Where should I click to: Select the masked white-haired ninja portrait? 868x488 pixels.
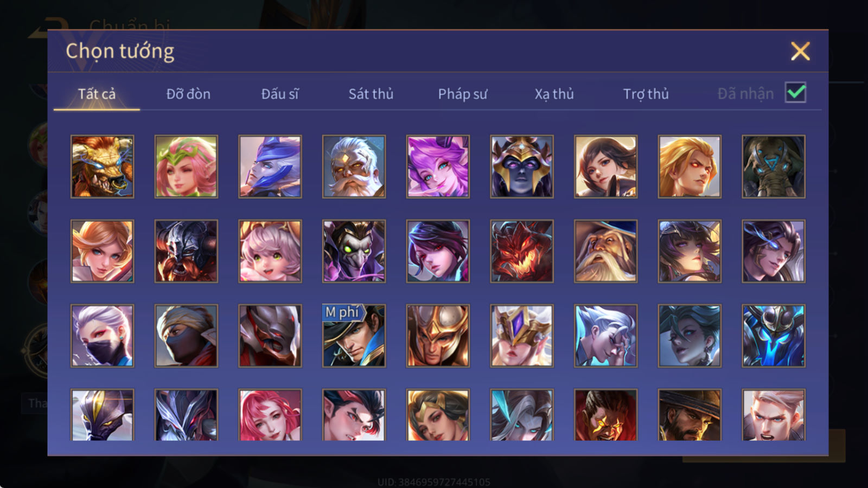click(102, 336)
